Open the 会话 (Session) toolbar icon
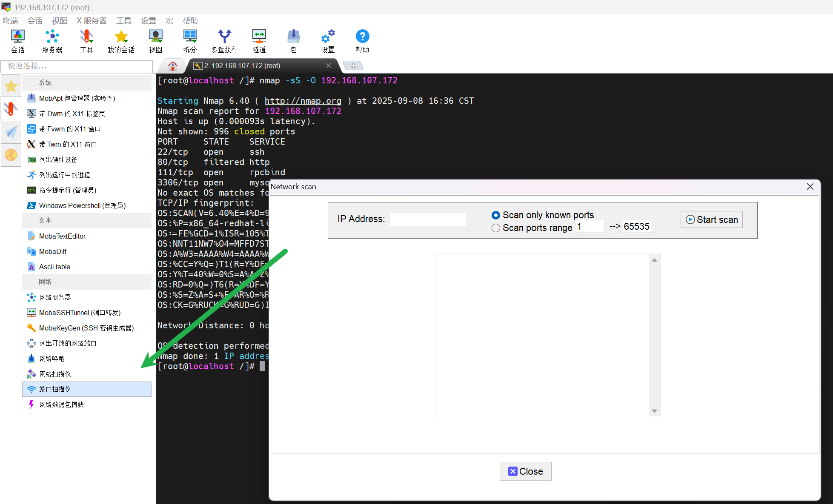The width and height of the screenshot is (833, 504). pos(17,41)
